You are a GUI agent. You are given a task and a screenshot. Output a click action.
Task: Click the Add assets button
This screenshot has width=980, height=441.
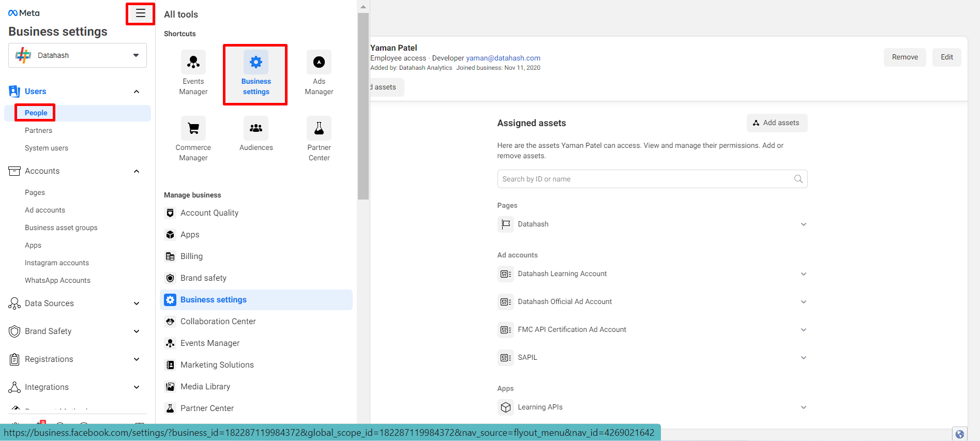(777, 123)
